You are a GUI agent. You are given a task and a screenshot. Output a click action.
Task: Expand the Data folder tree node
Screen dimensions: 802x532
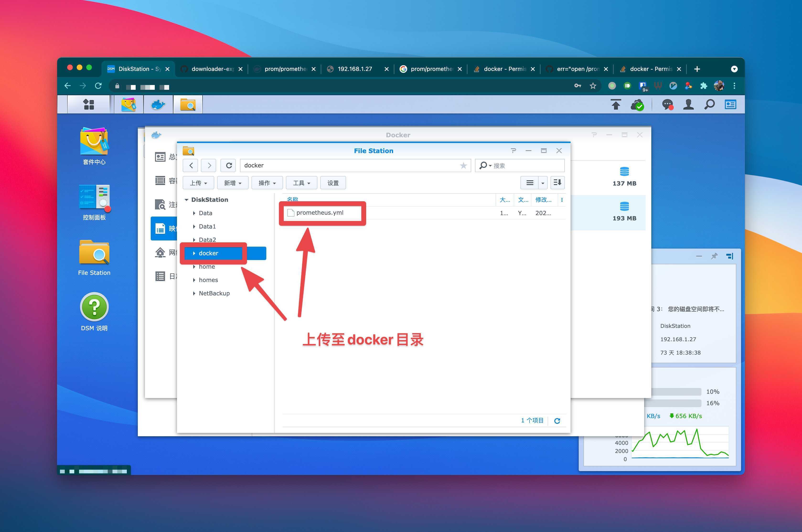tap(194, 213)
